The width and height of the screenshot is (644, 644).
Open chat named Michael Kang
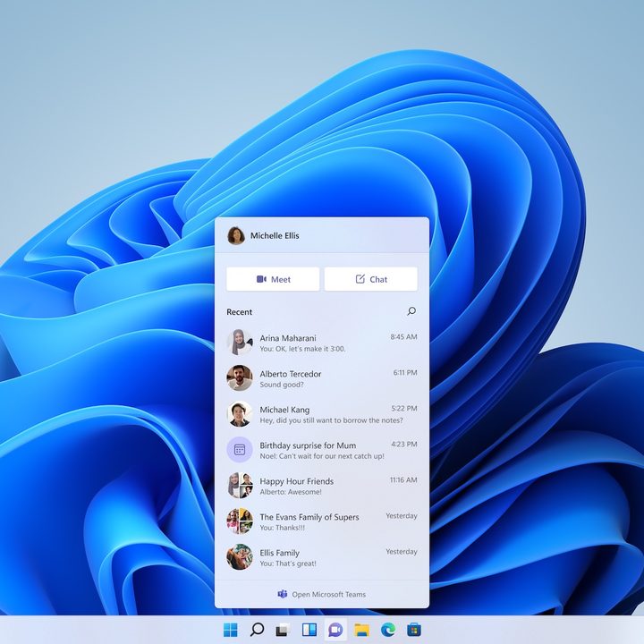(284, 410)
